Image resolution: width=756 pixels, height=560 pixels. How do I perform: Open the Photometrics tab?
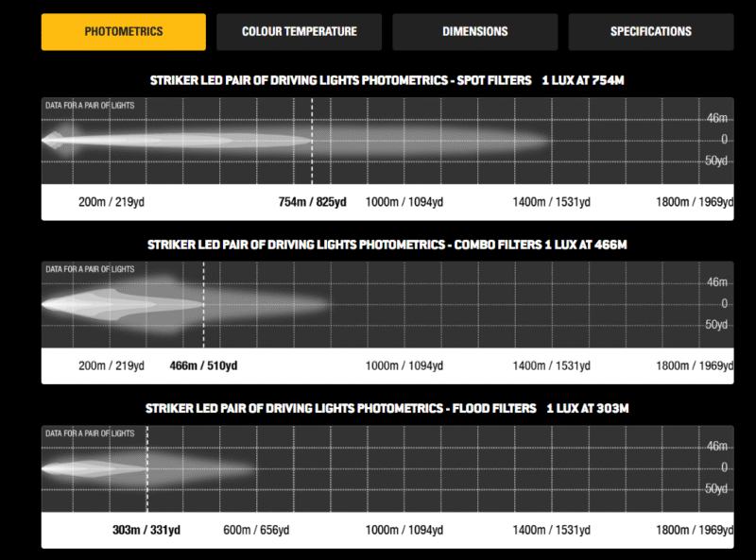point(123,31)
